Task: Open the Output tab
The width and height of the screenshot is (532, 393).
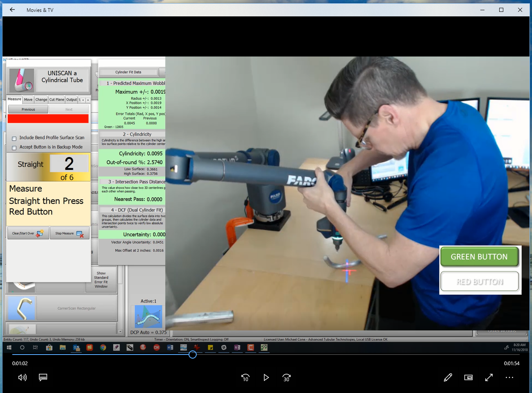Action: tap(72, 99)
